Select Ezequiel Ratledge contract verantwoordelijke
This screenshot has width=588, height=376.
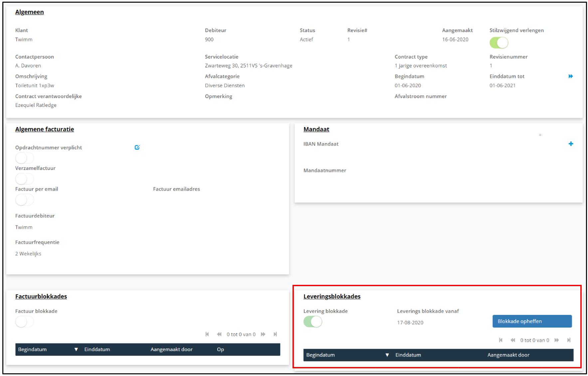tap(36, 105)
